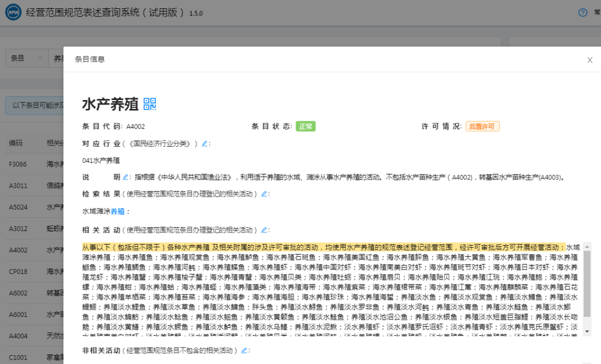Image resolution: width=601 pixels, height=364 pixels.
Task: Open the highlighted 养殖 keyword link
Action: coord(117,211)
